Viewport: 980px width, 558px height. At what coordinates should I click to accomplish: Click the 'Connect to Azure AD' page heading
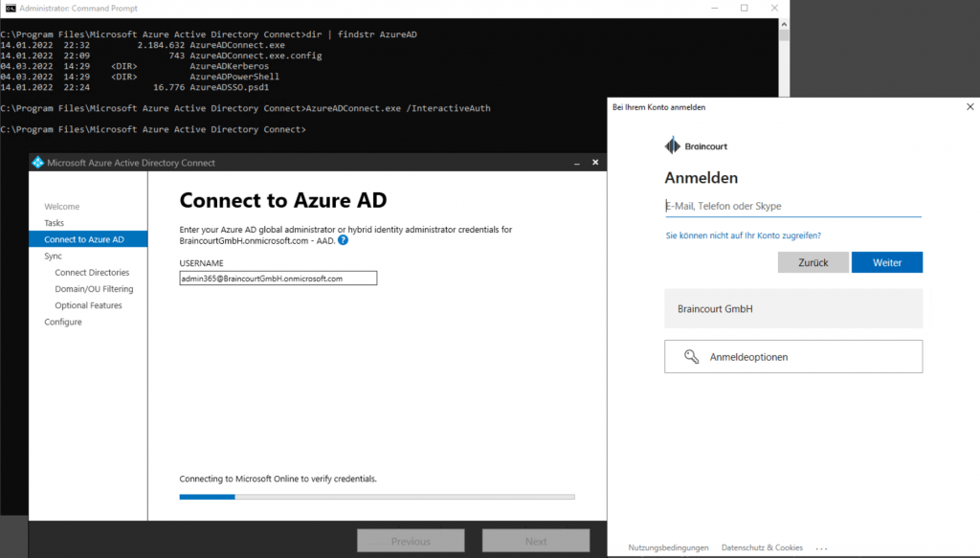(x=283, y=200)
